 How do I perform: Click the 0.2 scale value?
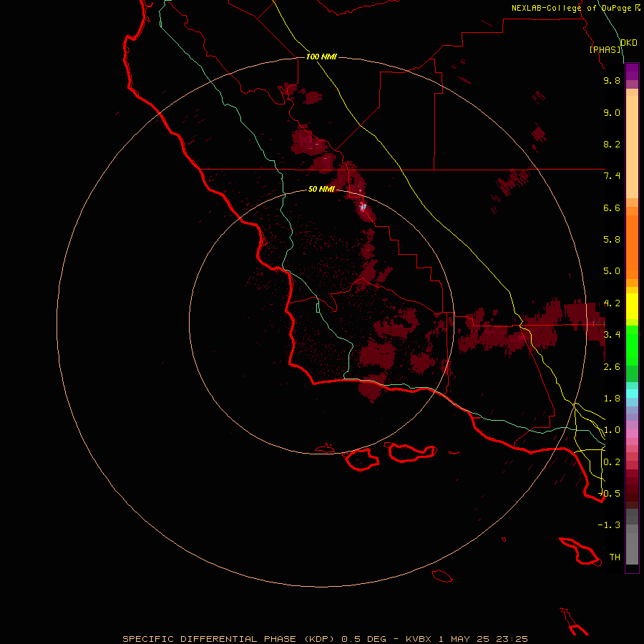(x=612, y=462)
